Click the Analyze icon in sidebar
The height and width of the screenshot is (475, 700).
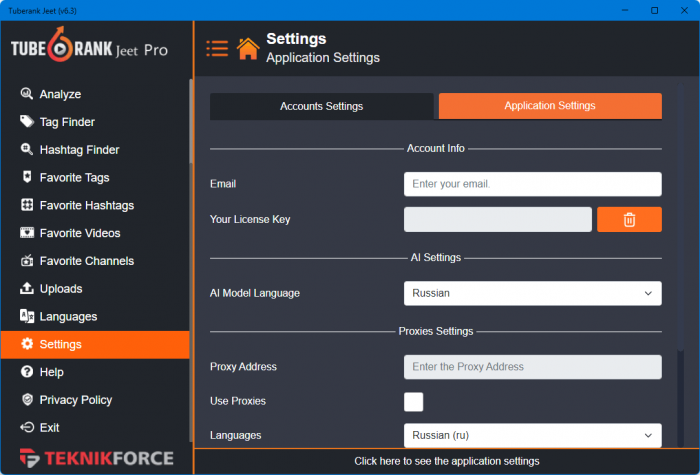tap(27, 94)
